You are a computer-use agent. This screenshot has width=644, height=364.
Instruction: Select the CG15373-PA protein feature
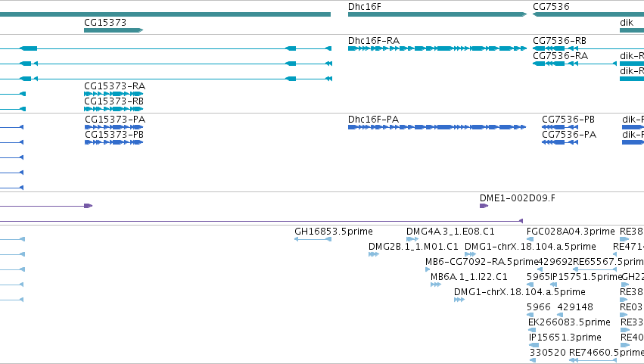(114, 127)
